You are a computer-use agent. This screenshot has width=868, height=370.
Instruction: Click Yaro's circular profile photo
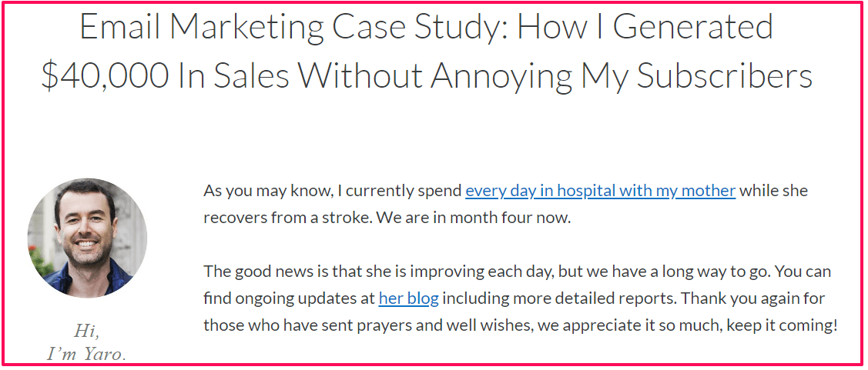click(x=88, y=238)
